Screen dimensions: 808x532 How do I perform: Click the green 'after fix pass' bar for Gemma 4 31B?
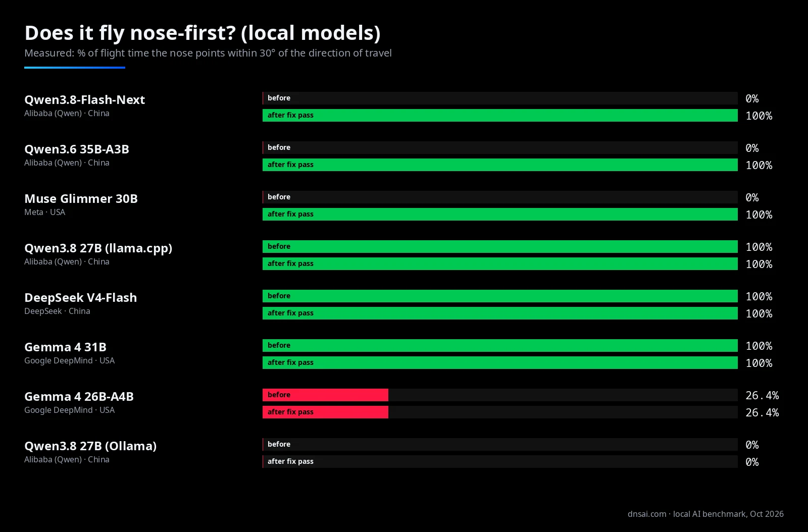pyautogui.click(x=500, y=362)
